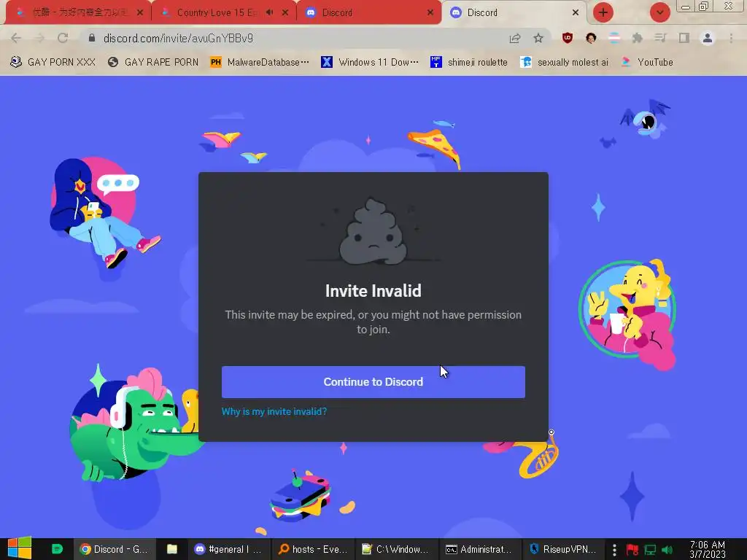Open the Windows Start menu
The width and height of the screenshot is (747, 560).
[20, 548]
